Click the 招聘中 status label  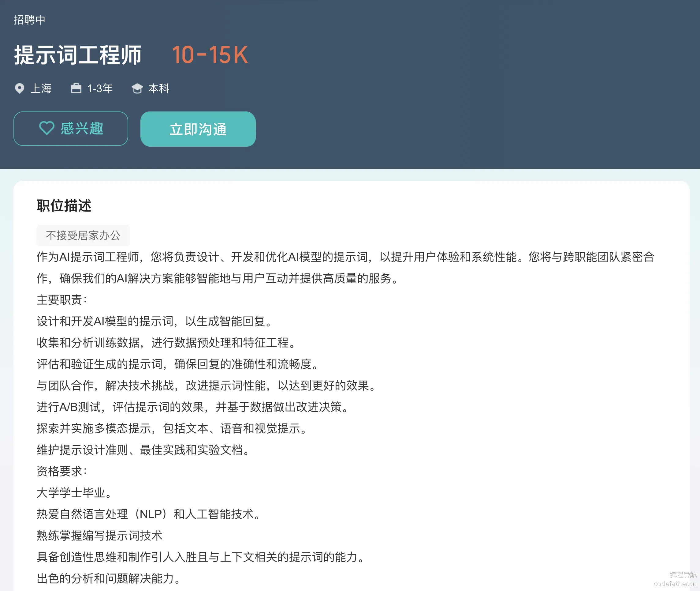(29, 20)
